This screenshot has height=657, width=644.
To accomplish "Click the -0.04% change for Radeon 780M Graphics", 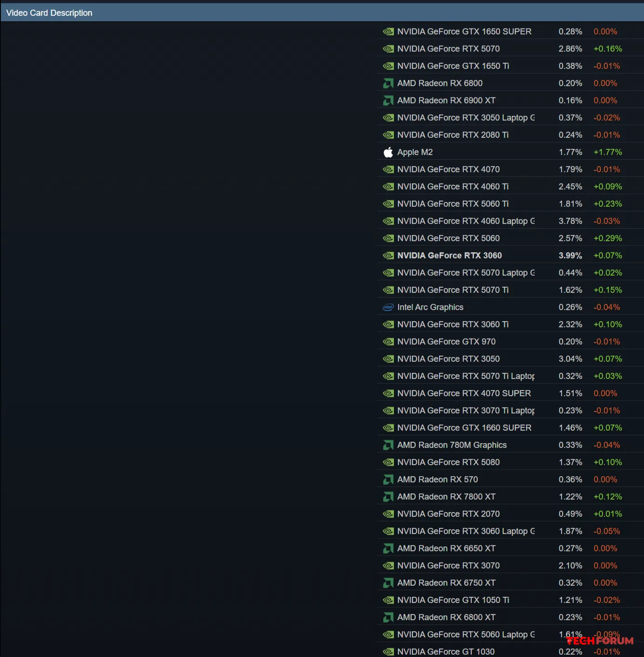I will coord(607,445).
